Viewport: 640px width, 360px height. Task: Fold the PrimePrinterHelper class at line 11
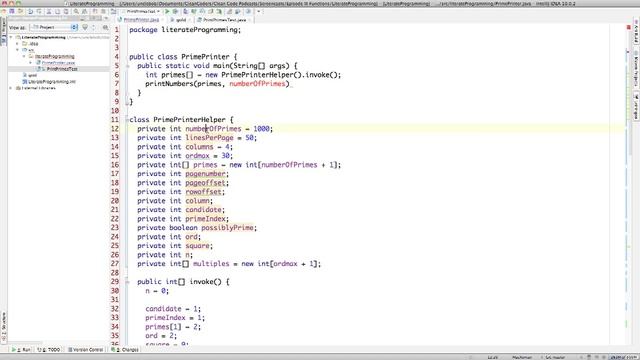point(127,120)
